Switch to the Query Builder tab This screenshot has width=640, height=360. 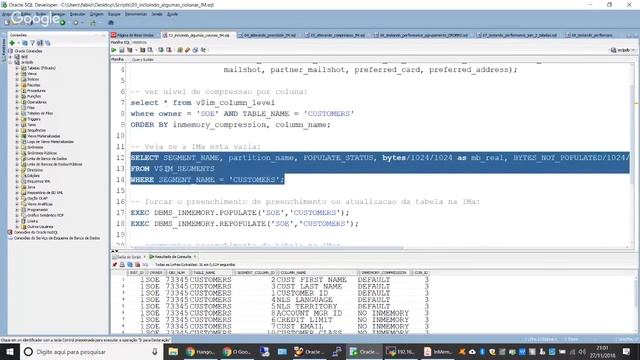[x=142, y=60]
